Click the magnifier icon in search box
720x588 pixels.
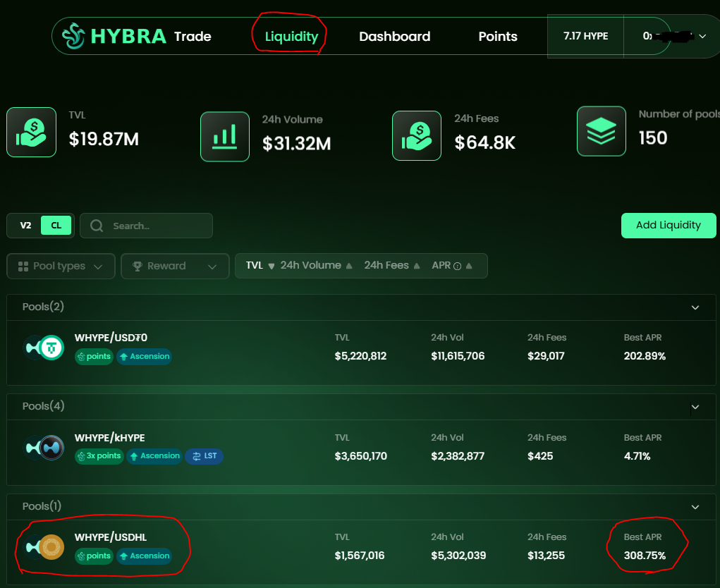(97, 226)
